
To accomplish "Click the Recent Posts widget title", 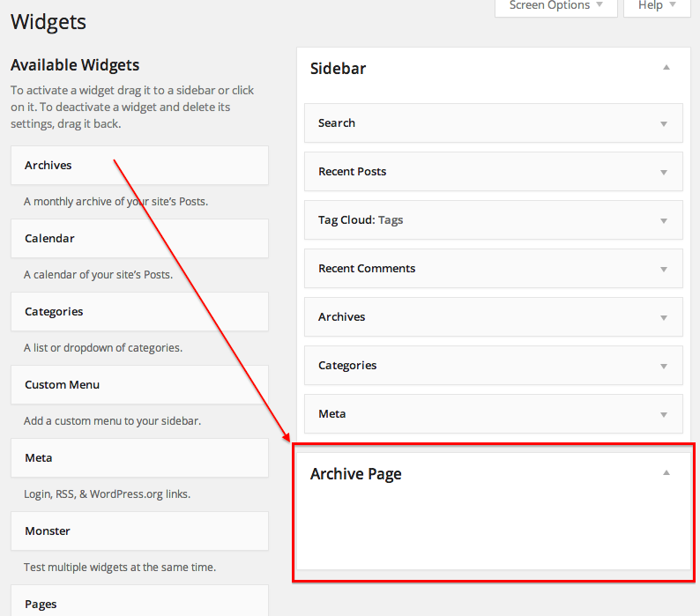I will [x=353, y=172].
